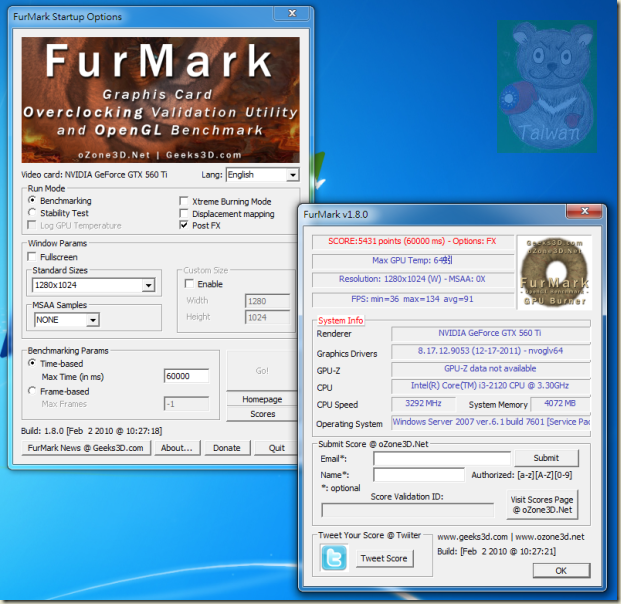Enable Xtreme Burning Mode checkbox
Screen dimensions: 621x604
pos(184,201)
